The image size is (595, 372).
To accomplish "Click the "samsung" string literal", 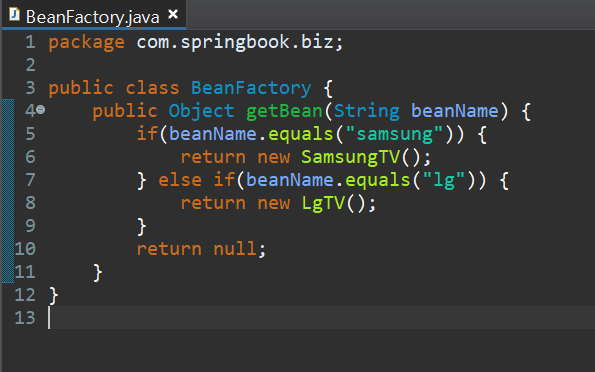I will tap(395, 134).
